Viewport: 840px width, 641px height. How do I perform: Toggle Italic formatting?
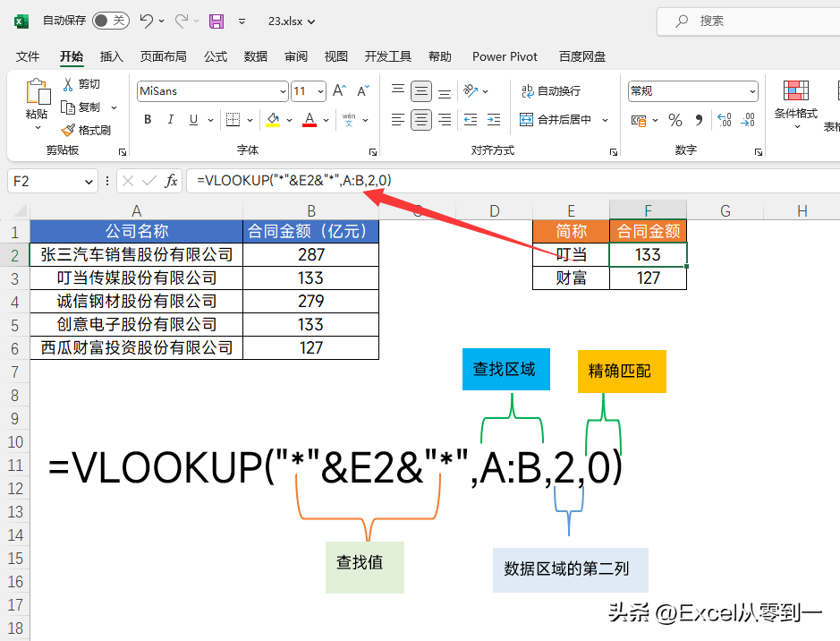coord(170,120)
